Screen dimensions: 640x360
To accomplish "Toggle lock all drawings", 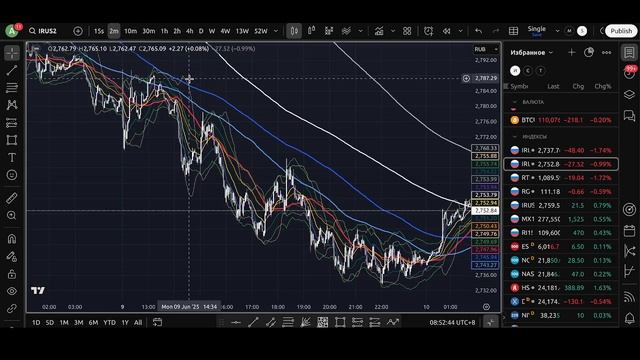I will (12, 274).
